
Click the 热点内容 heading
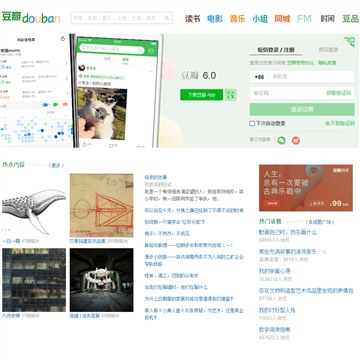tap(13, 165)
